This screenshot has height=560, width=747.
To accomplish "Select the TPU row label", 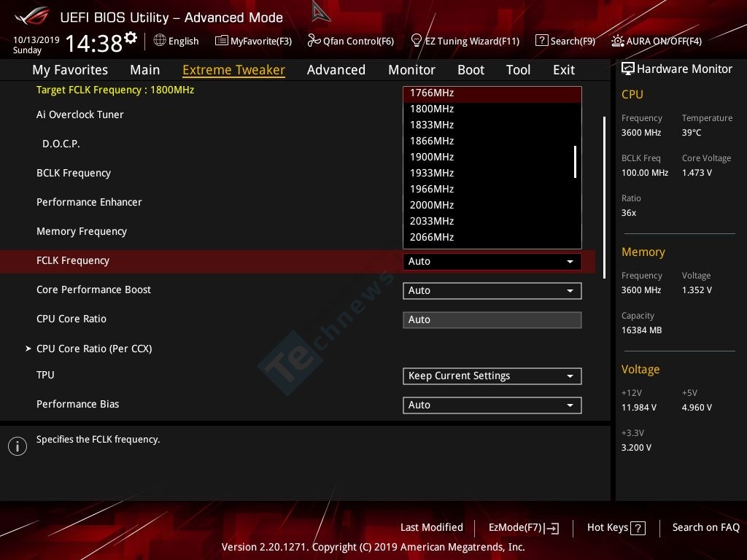I will coord(45,376).
